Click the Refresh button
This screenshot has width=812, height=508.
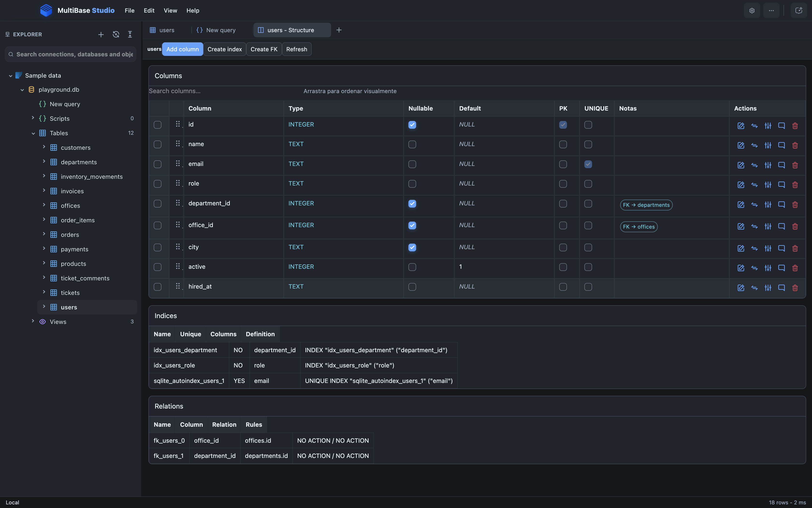[297, 49]
